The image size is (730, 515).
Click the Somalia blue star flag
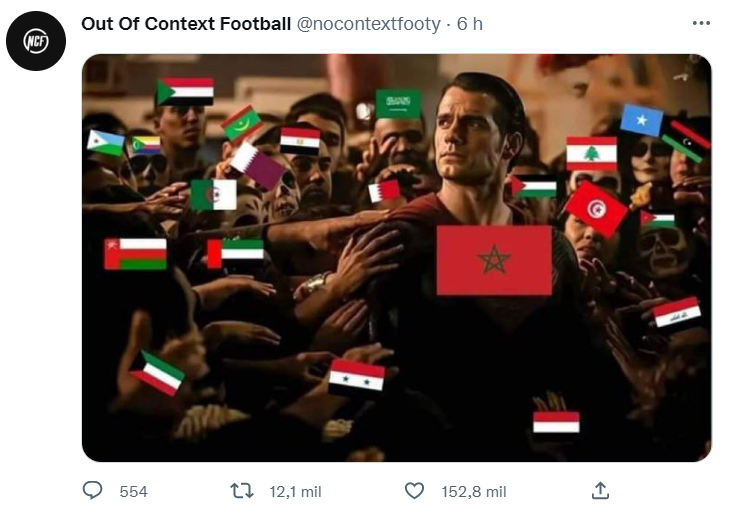(x=641, y=120)
